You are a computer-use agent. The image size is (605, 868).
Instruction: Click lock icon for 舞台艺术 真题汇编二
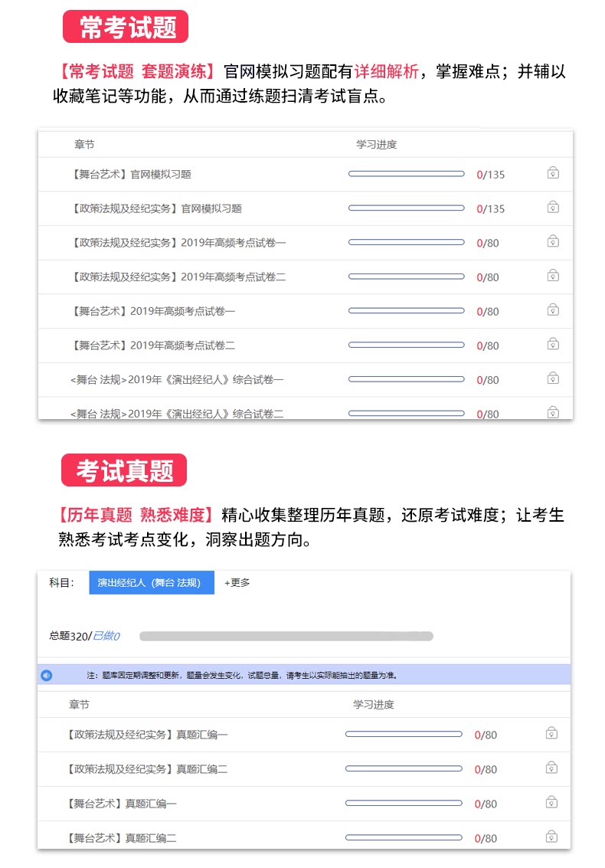[551, 837]
